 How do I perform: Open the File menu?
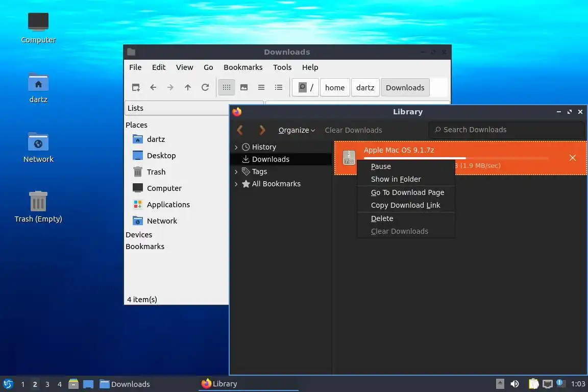[135, 67]
